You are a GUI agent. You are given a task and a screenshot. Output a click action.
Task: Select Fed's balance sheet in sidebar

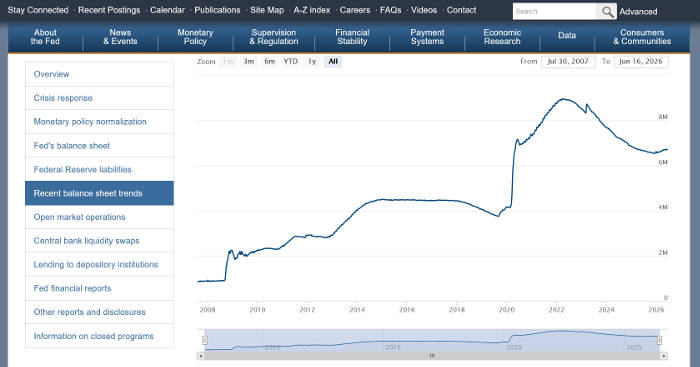point(99,146)
